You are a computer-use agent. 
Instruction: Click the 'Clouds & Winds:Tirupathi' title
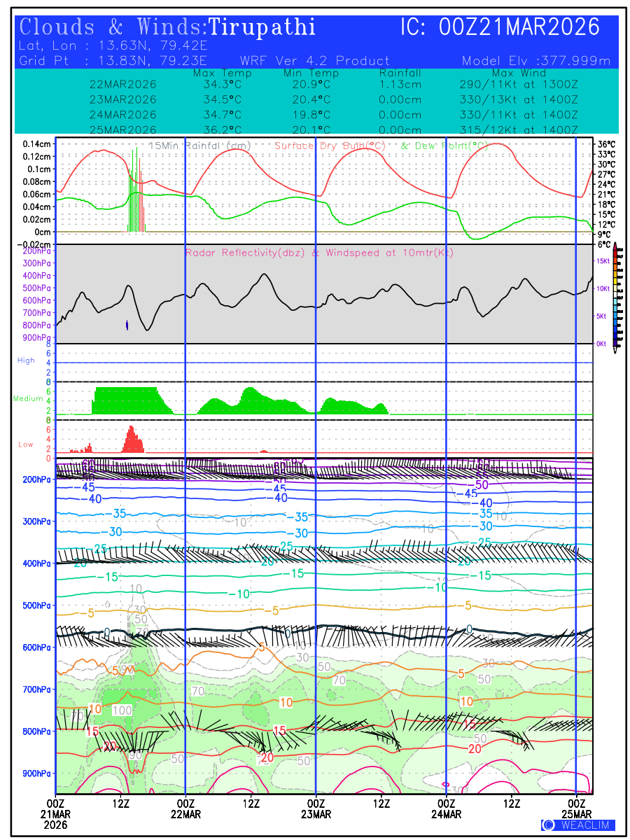pos(167,27)
